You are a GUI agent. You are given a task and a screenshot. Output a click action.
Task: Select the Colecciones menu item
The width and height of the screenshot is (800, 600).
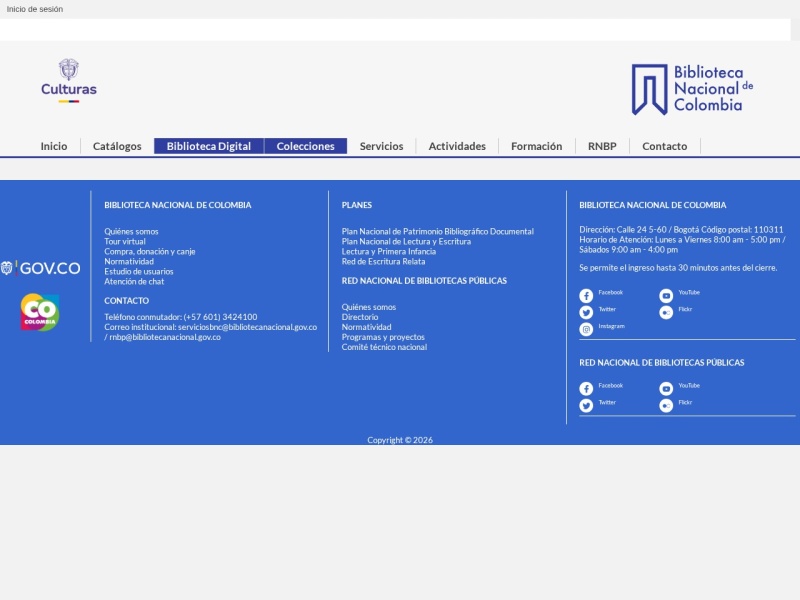coord(306,146)
